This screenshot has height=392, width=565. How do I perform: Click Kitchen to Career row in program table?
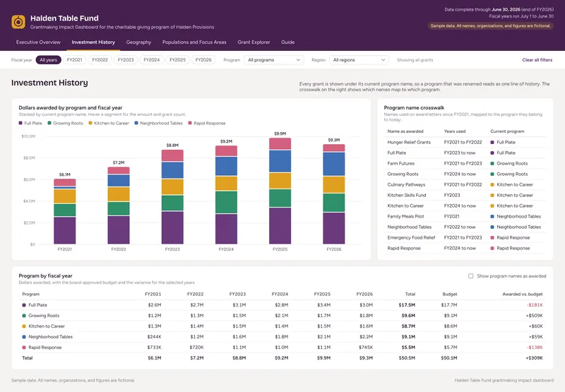282,326
